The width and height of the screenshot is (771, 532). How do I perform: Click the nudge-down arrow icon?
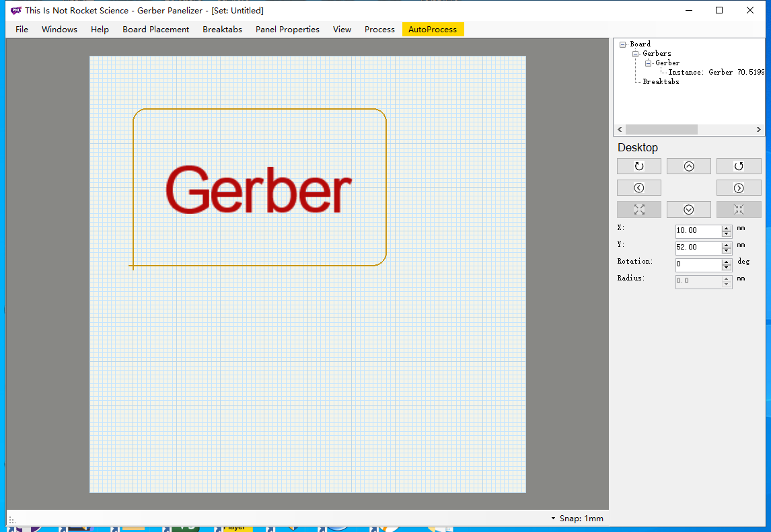pyautogui.click(x=688, y=209)
